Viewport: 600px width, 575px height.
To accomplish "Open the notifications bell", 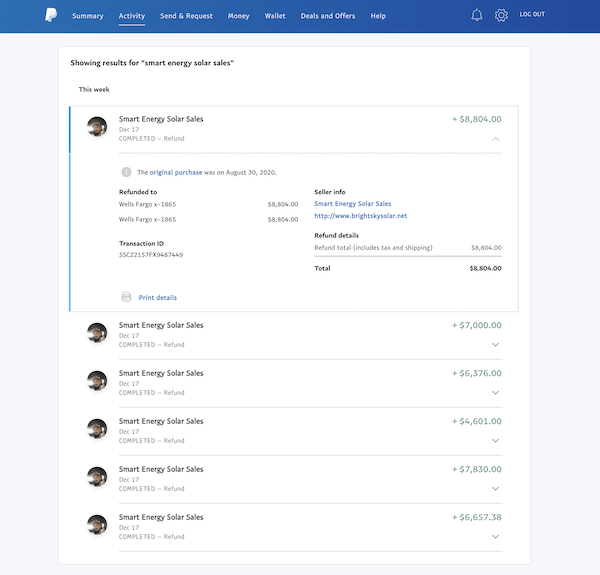I will click(476, 15).
